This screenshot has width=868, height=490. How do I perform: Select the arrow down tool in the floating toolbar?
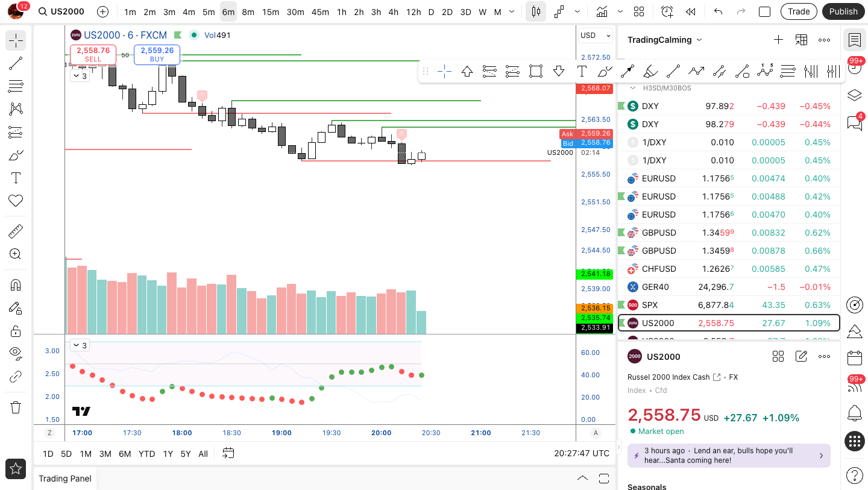(559, 72)
